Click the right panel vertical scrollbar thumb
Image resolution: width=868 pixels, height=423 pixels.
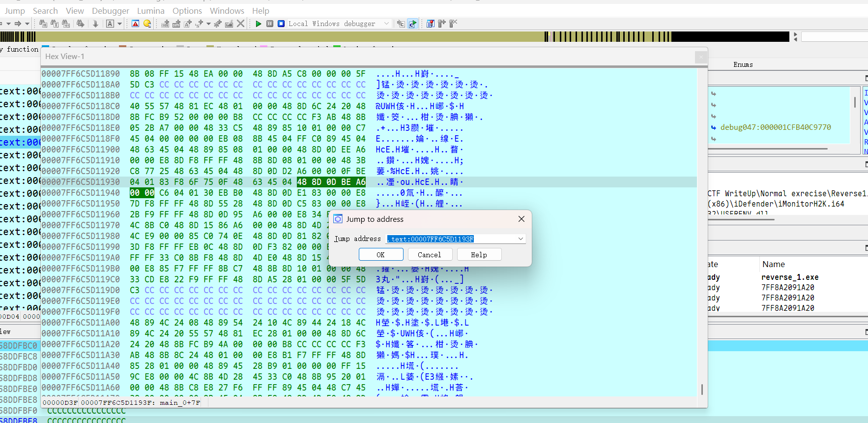[855, 102]
